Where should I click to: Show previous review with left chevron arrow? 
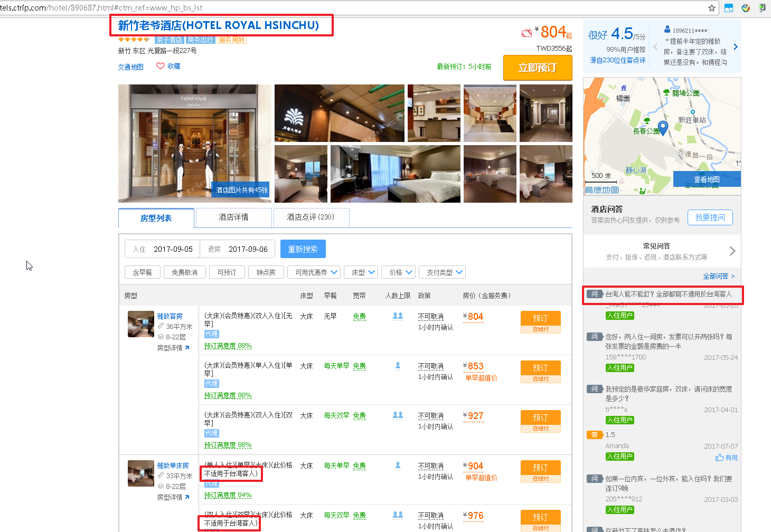pyautogui.click(x=655, y=47)
